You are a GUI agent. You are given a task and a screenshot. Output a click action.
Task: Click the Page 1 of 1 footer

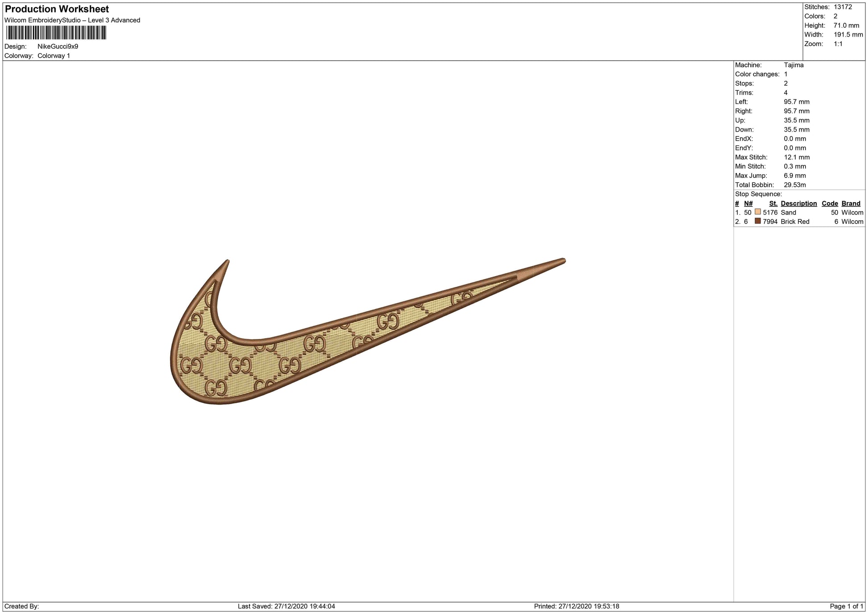click(x=846, y=606)
